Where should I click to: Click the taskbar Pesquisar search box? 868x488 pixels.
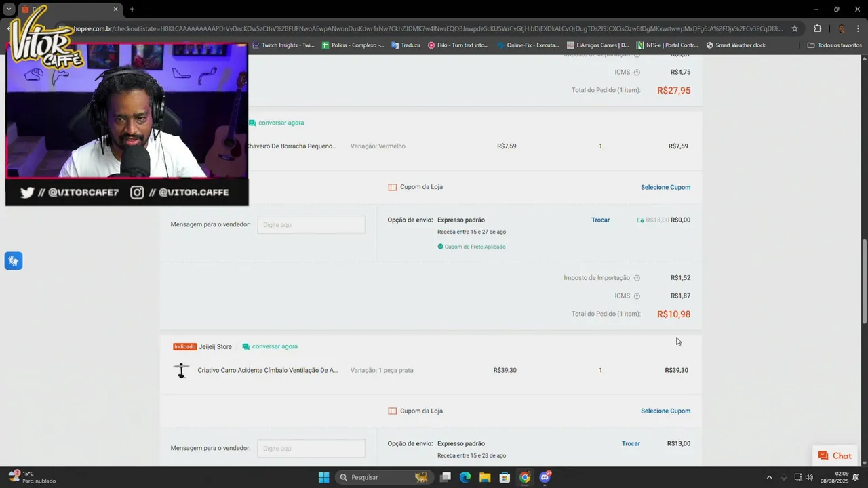384,477
